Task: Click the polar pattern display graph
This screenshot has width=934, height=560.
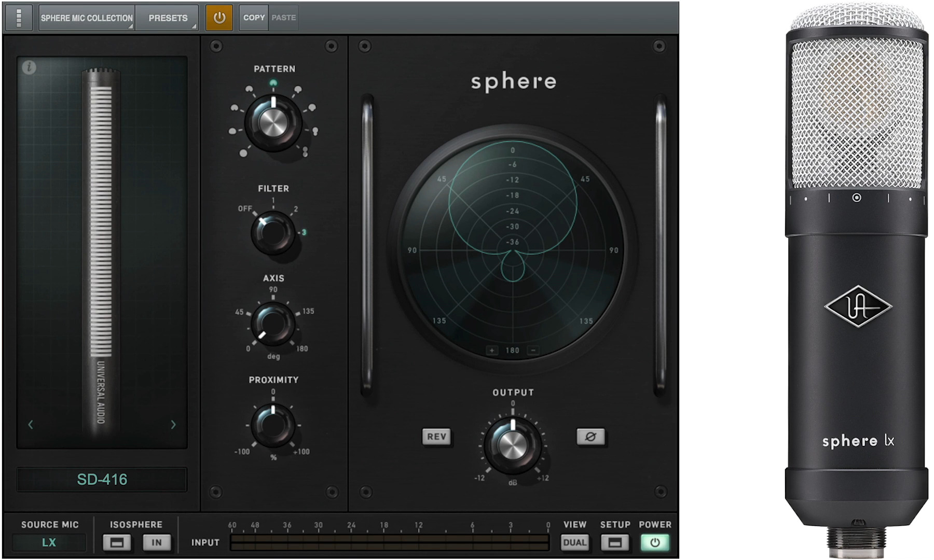Action: [513, 250]
